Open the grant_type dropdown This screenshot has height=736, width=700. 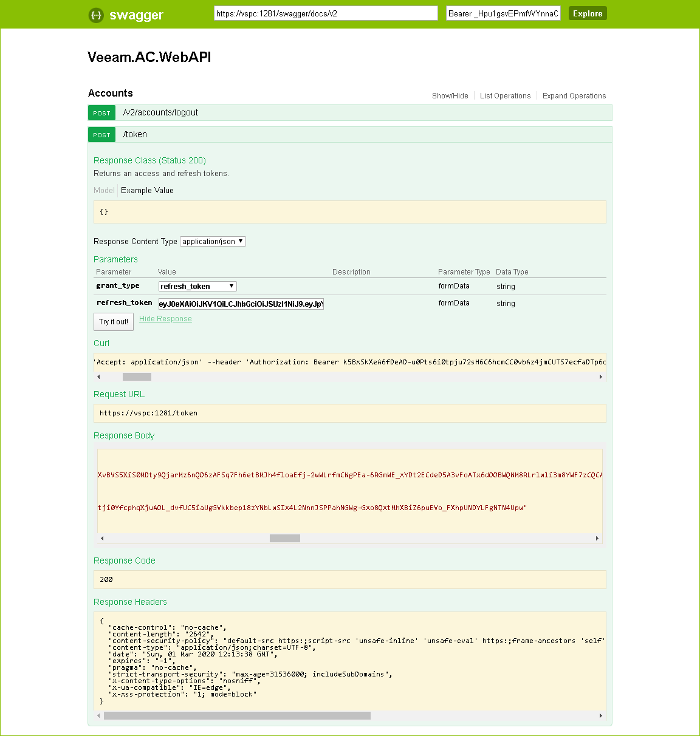(x=197, y=286)
